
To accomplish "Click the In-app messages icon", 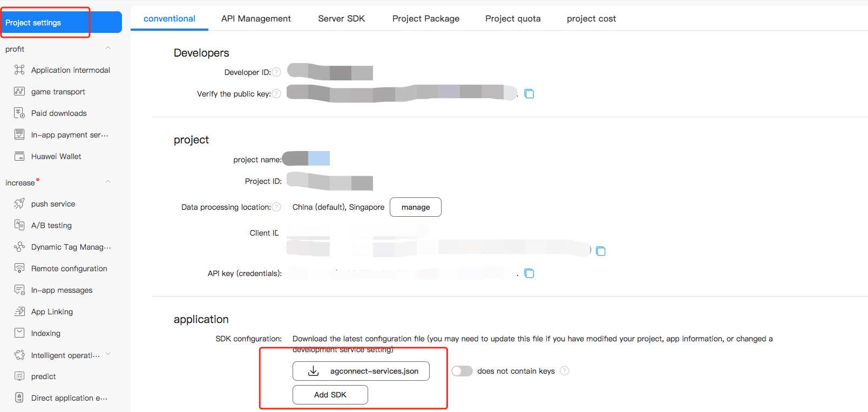I will tap(19, 290).
